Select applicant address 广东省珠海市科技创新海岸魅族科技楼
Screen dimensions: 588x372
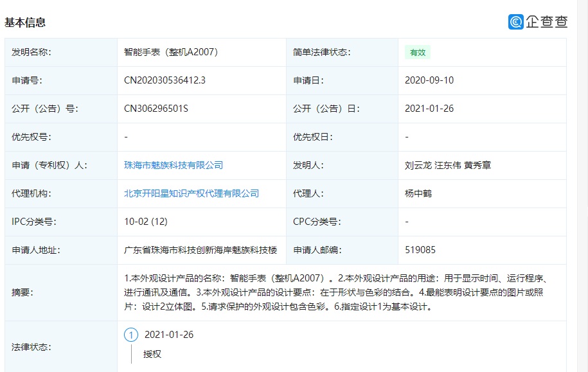(200, 250)
